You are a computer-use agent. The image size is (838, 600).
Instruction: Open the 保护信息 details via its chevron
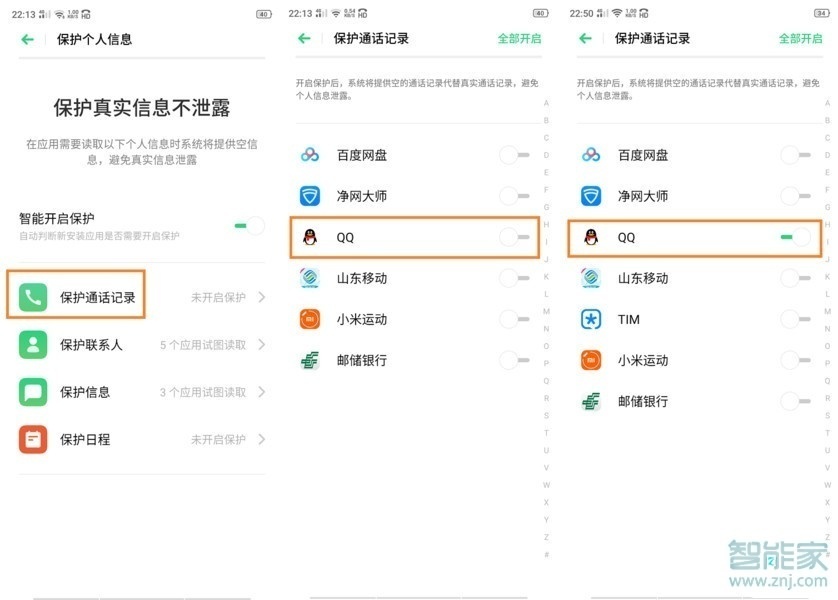pyautogui.click(x=260, y=392)
